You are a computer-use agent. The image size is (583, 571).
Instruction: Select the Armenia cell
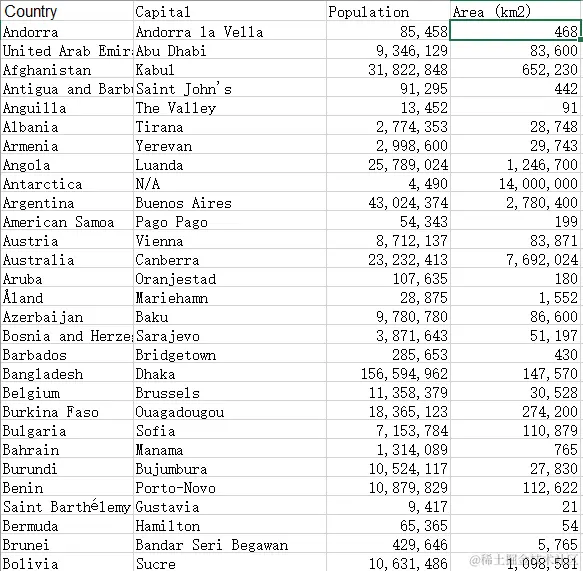coord(67,144)
